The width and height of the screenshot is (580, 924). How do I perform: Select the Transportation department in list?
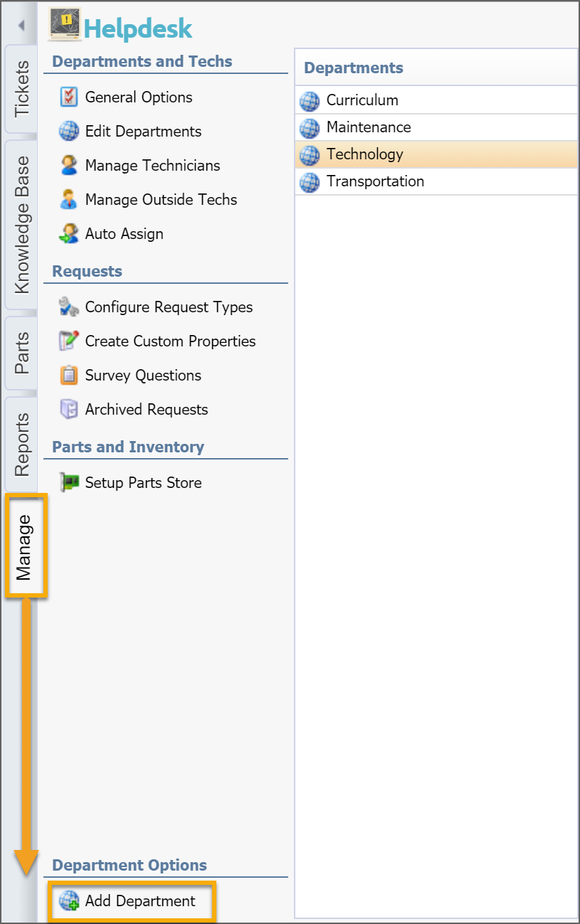click(436, 181)
